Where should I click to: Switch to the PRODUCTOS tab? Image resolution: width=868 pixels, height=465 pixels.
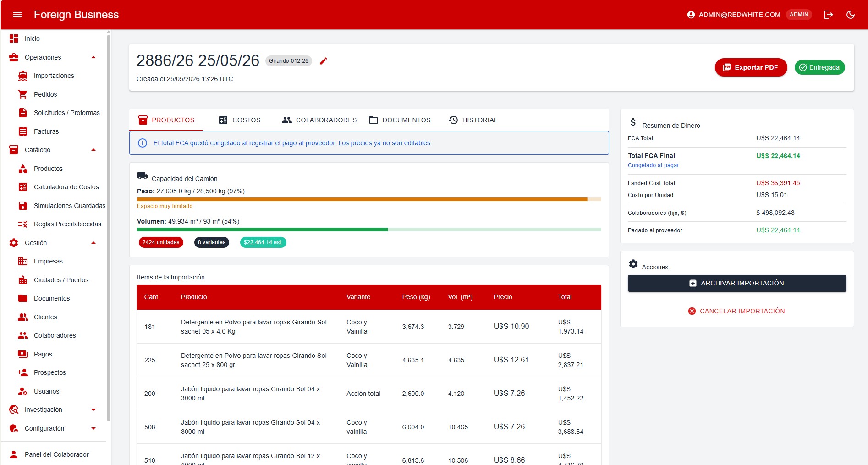click(x=166, y=120)
